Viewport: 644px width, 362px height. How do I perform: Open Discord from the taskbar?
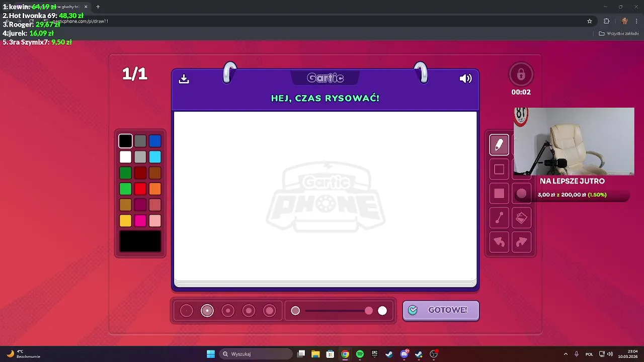[x=404, y=354]
